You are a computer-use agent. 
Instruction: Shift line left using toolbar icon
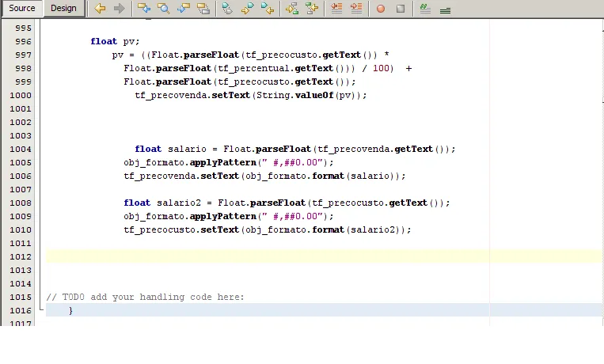[336, 9]
